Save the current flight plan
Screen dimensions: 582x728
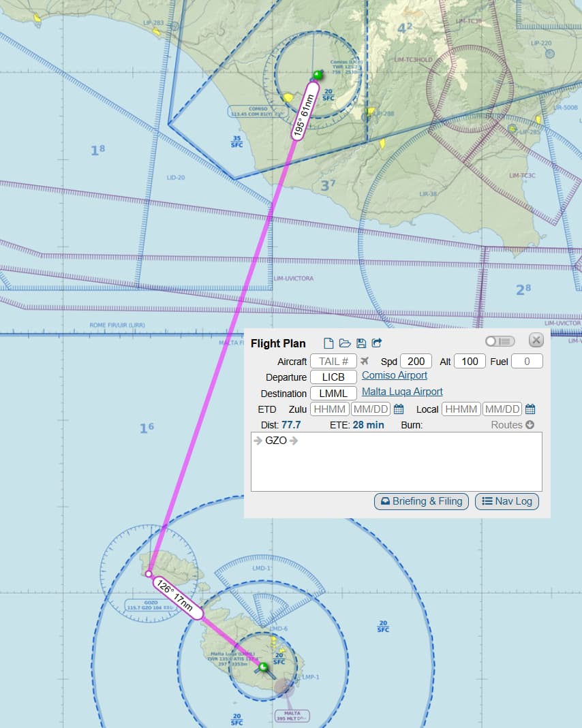(x=361, y=343)
